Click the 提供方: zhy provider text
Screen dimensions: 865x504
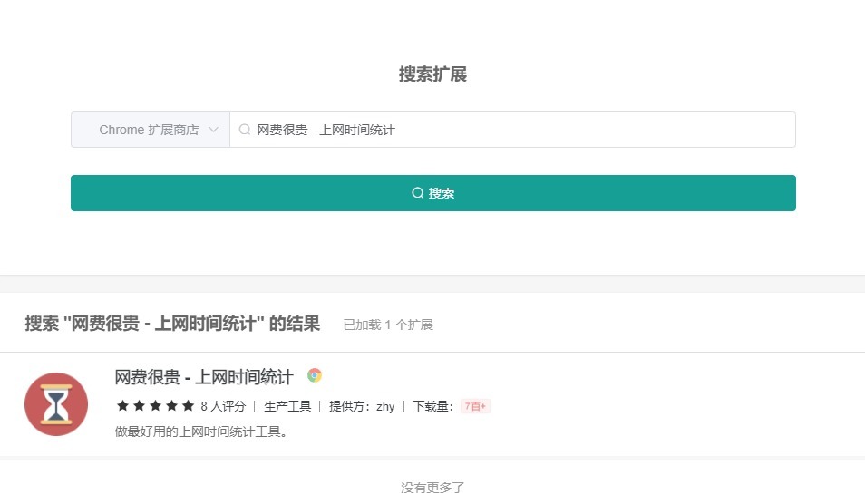coord(362,406)
